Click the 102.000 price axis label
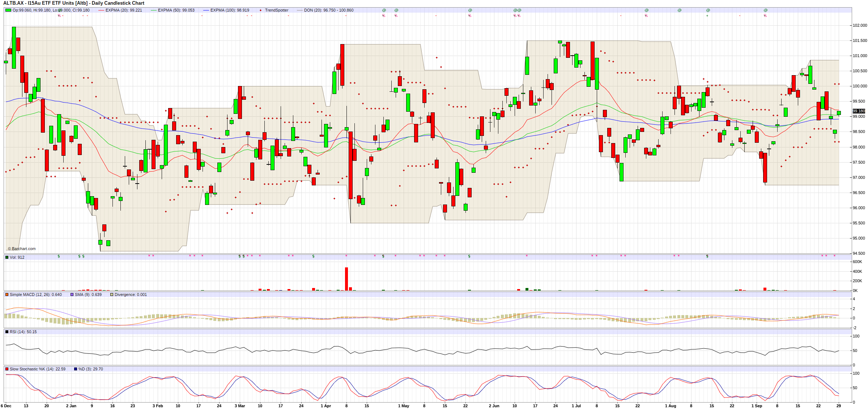Screen dimensions: 868x417 (860, 25)
